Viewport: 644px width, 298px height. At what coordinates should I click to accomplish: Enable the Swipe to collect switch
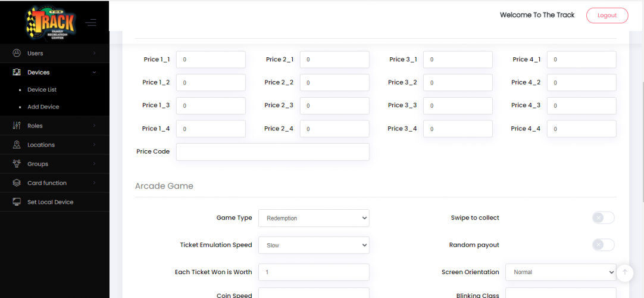pos(604,218)
